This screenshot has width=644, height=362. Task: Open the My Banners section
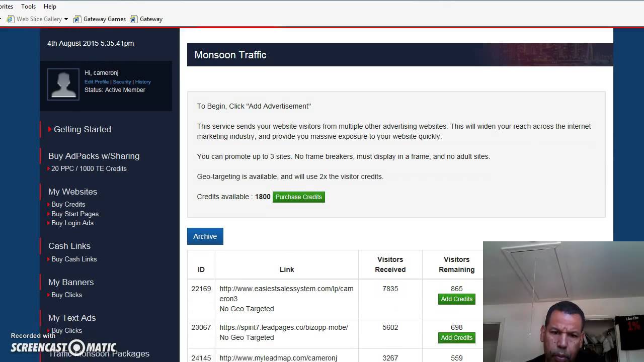pos(71,282)
